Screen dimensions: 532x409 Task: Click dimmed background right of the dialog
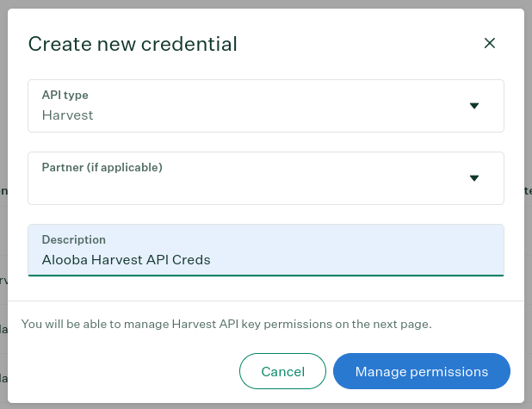pos(529,136)
